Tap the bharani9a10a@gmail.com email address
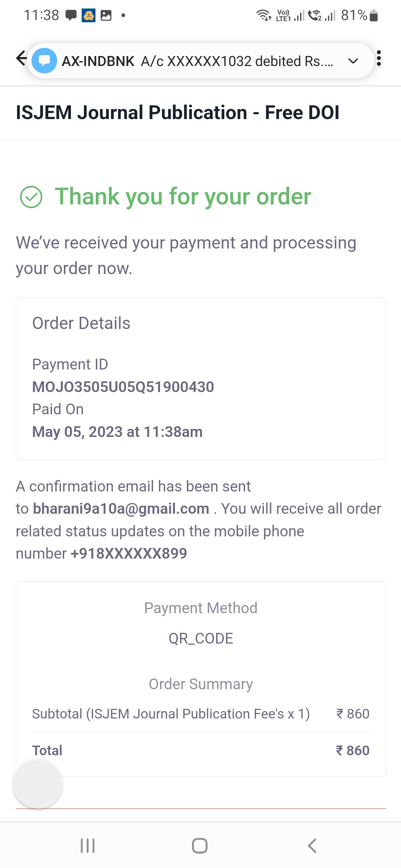This screenshot has height=868, width=401. 121,509
